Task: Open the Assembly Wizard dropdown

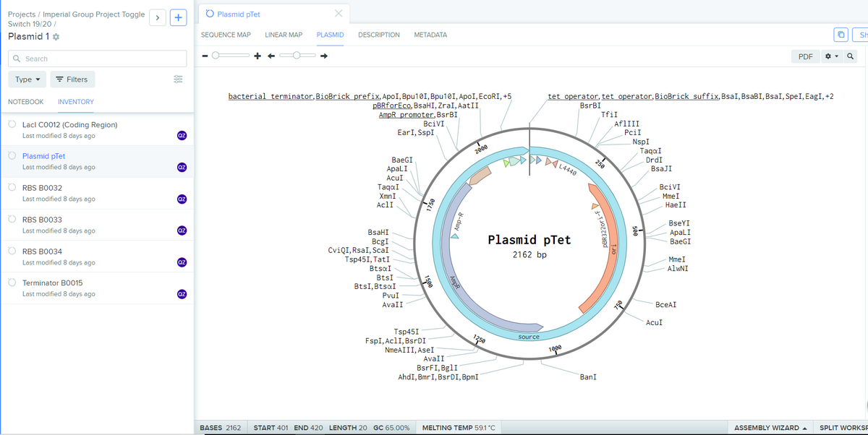Action: click(770, 428)
